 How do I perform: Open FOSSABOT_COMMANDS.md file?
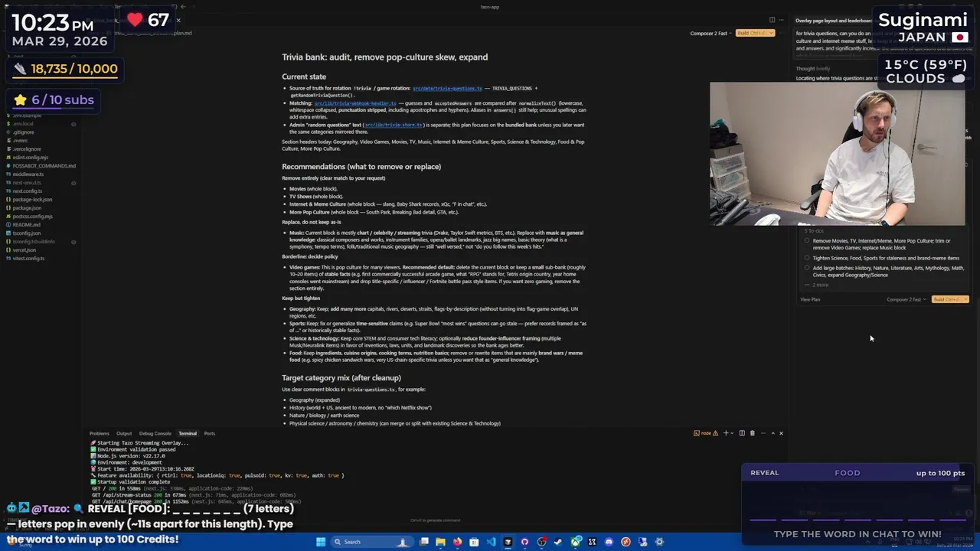(x=44, y=165)
